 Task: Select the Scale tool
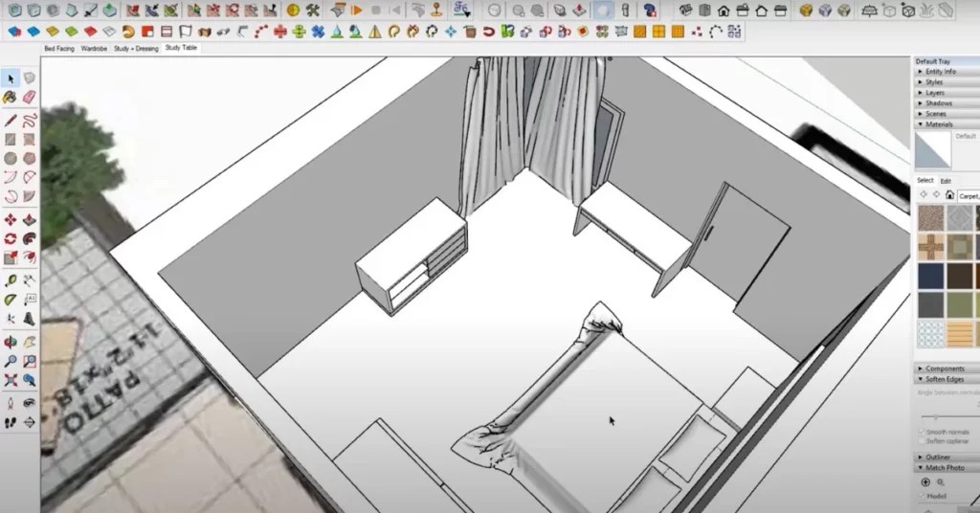tap(10, 258)
